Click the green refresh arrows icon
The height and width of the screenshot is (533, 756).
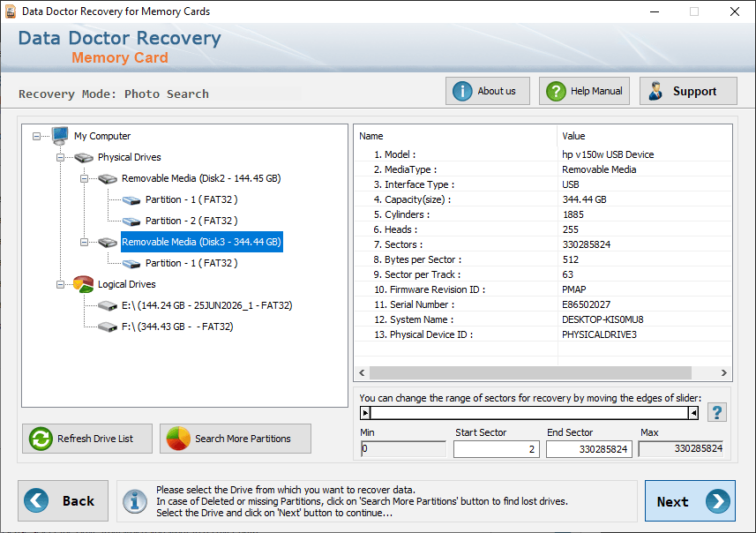(x=41, y=439)
